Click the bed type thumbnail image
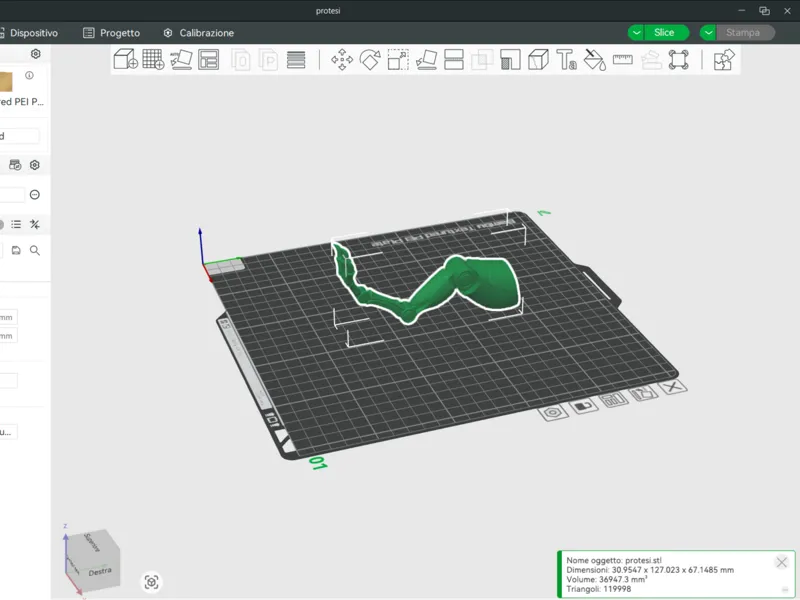The image size is (800, 600). pos(6,82)
